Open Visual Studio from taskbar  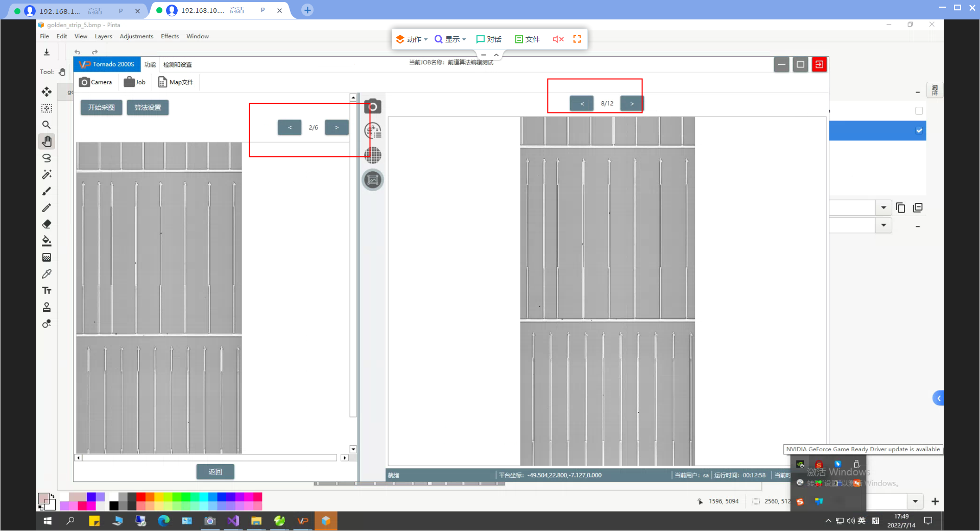233,521
